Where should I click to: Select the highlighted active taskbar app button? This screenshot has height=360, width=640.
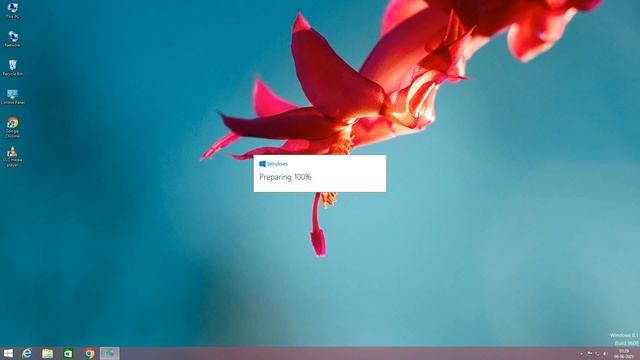[x=109, y=353]
